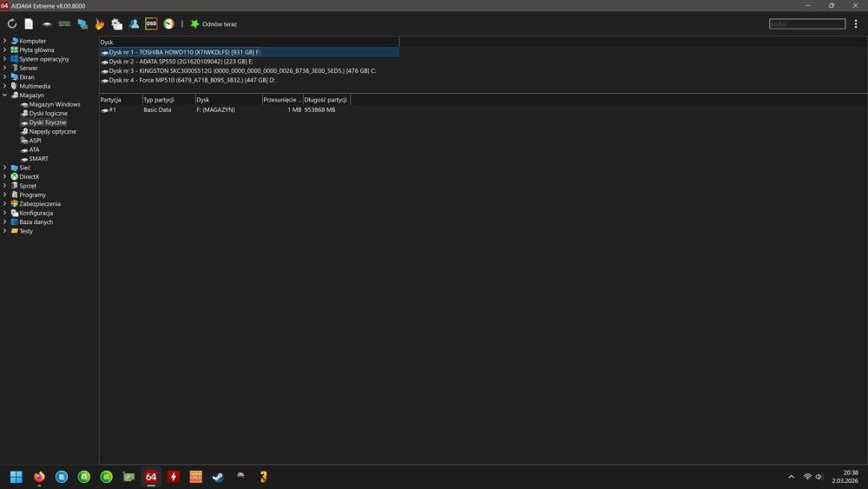Click the Długość partycji column header
Screen dimensions: 868x489
click(x=326, y=100)
